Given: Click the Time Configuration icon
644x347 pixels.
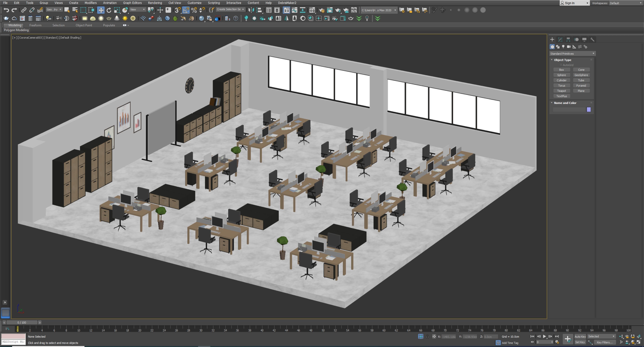Looking at the screenshot, I should pos(557,342).
